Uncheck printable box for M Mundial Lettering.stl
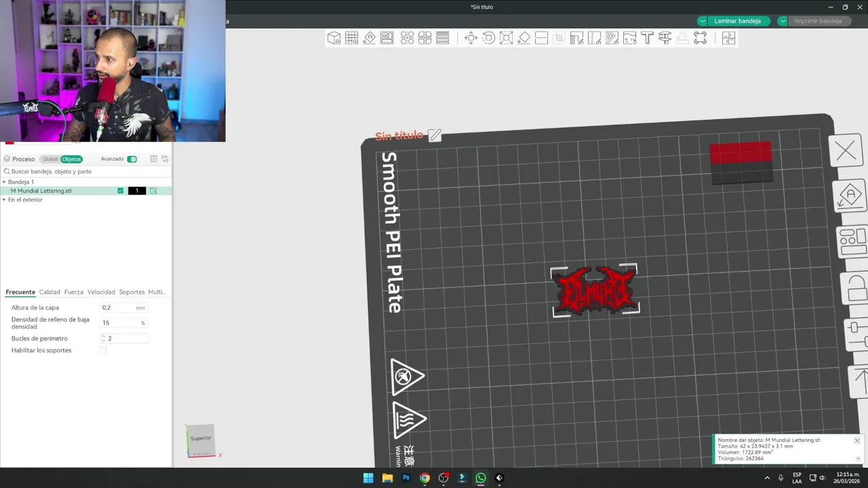 pyautogui.click(x=121, y=191)
